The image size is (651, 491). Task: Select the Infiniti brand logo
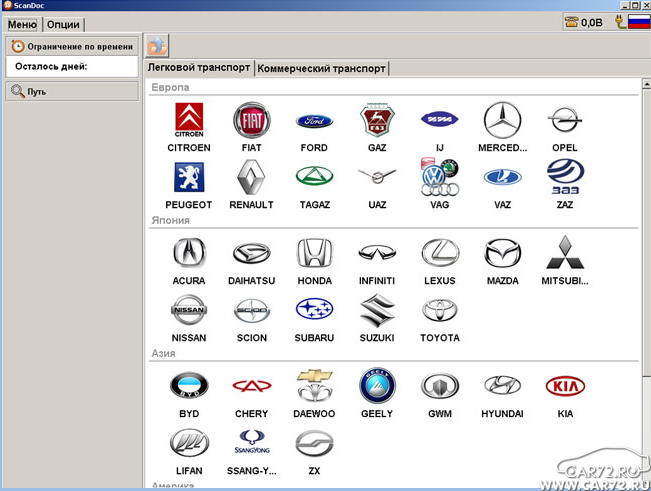click(x=377, y=252)
